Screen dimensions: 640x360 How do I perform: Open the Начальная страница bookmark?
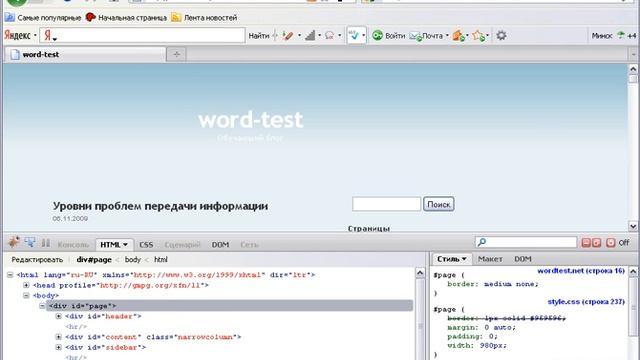(126, 18)
